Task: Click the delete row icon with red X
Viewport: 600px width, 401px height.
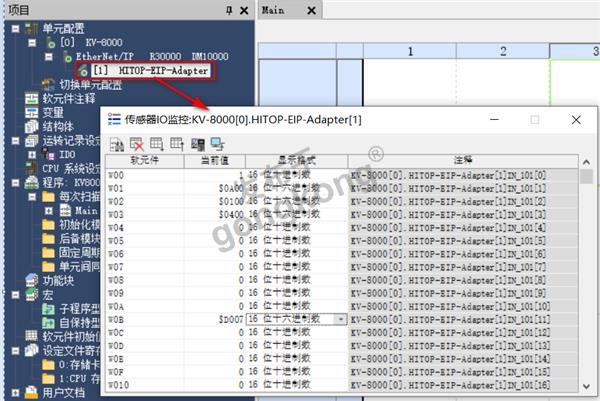Action: (136, 144)
